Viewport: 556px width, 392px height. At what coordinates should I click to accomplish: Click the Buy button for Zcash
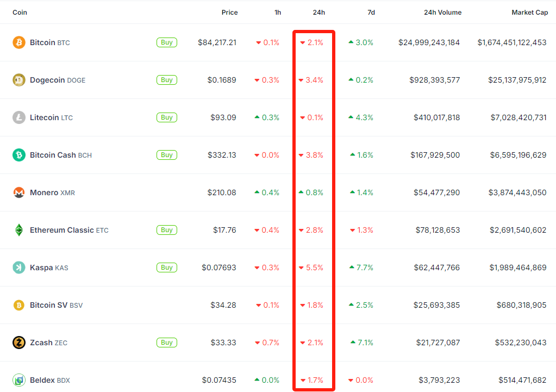click(x=166, y=342)
